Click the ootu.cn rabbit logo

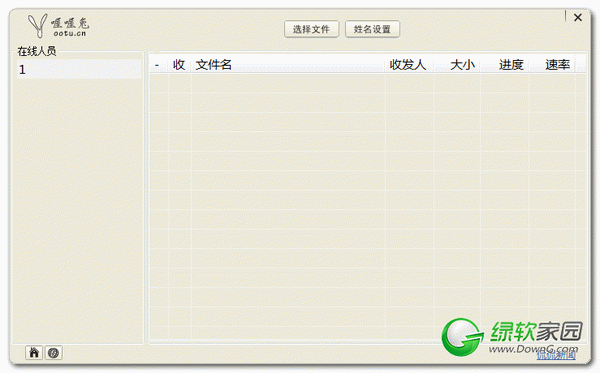coord(58,26)
